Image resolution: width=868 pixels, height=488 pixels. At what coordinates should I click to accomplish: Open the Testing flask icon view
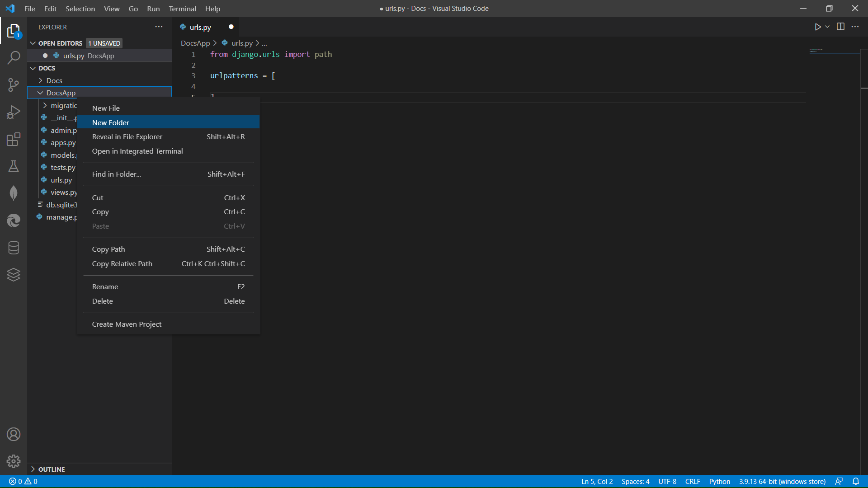pos(14,166)
